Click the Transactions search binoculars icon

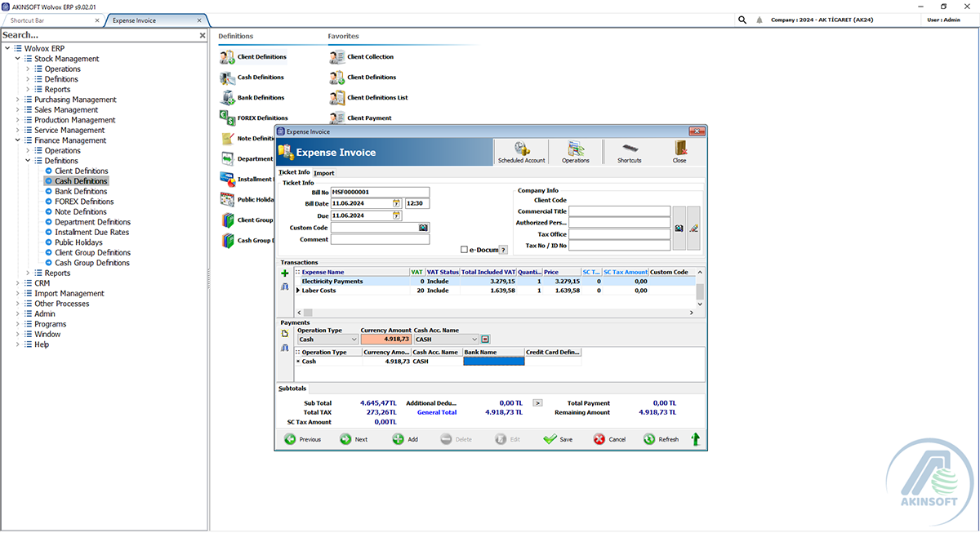(285, 286)
